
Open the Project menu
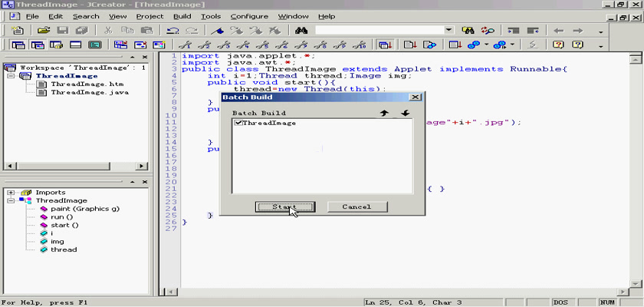150,16
